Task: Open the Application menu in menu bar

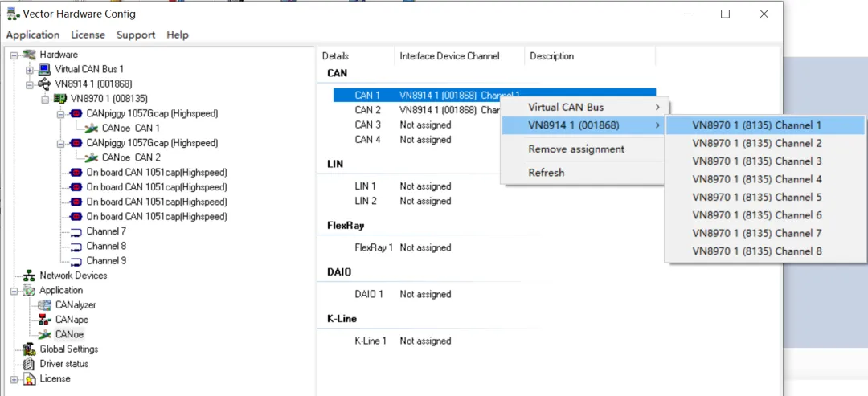Action: pos(33,35)
